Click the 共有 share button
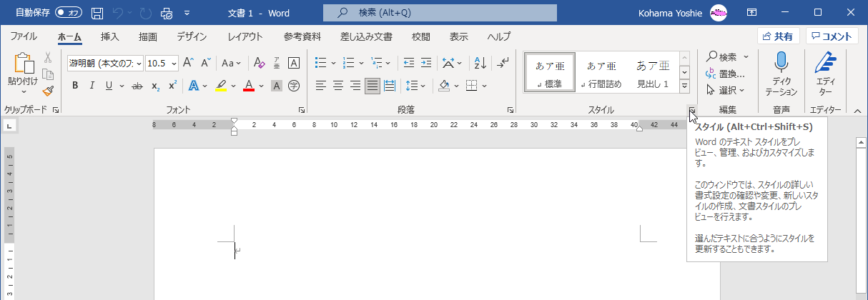The height and width of the screenshot is (300, 868). click(x=778, y=36)
